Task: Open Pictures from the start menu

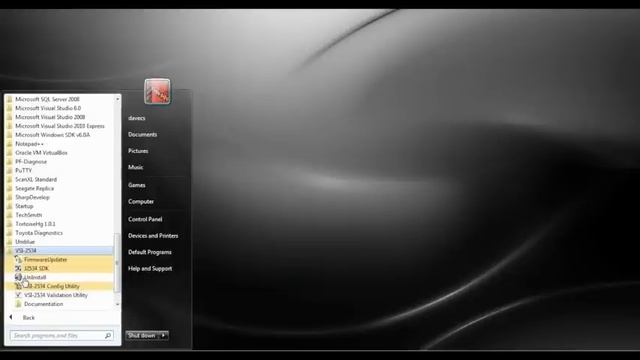Action: (138, 151)
